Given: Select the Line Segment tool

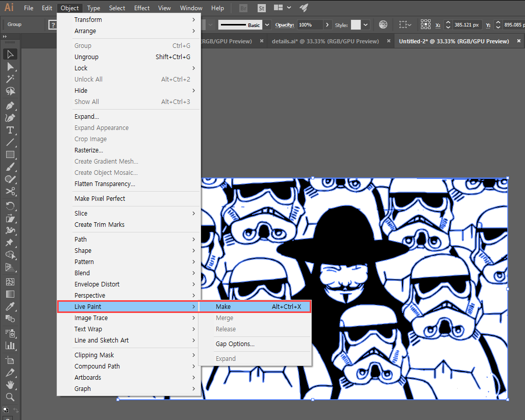Looking at the screenshot, I should point(10,142).
